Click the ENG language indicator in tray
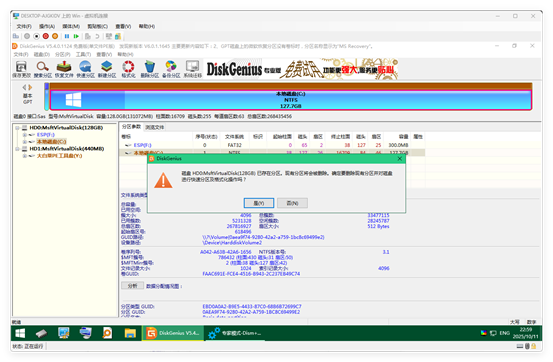 [504, 333]
